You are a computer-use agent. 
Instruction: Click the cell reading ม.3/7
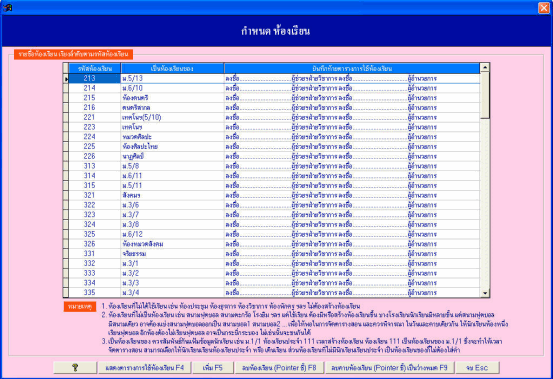[172, 215]
